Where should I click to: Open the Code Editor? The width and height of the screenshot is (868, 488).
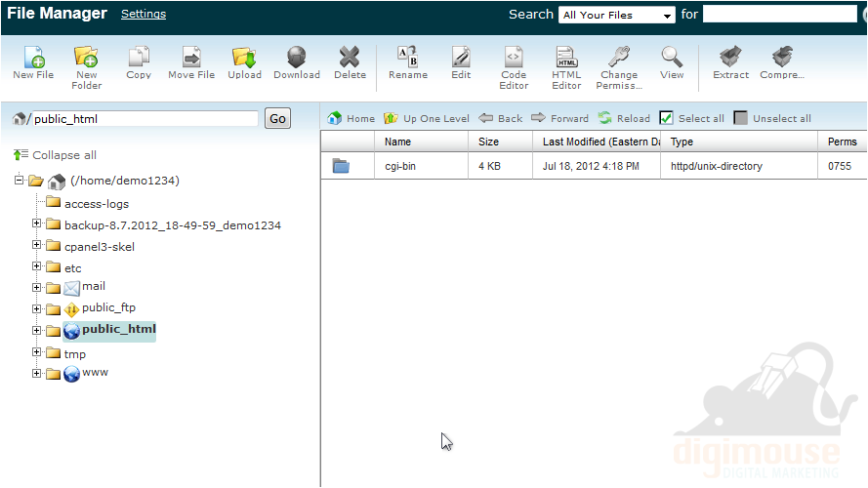click(514, 67)
